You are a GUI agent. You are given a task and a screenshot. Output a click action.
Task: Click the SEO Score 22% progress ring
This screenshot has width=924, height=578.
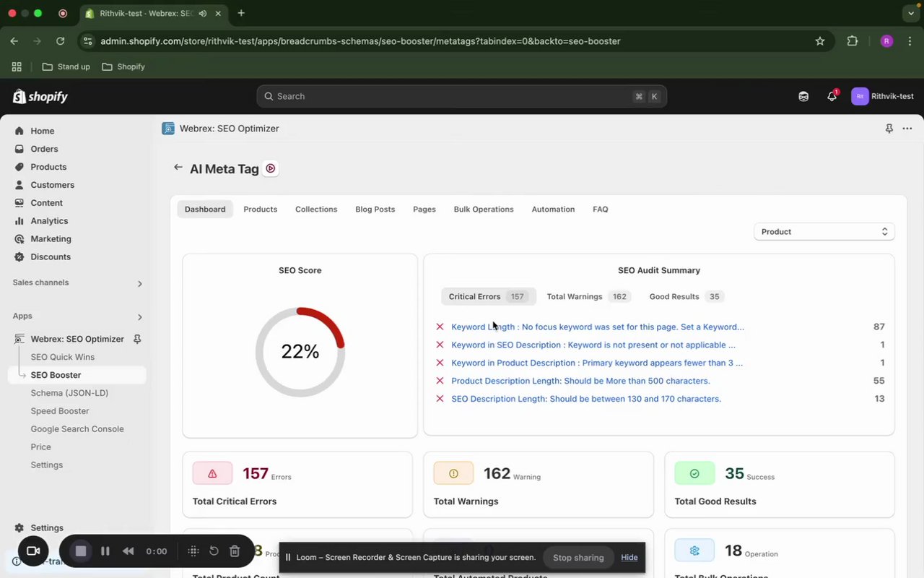pos(300,352)
